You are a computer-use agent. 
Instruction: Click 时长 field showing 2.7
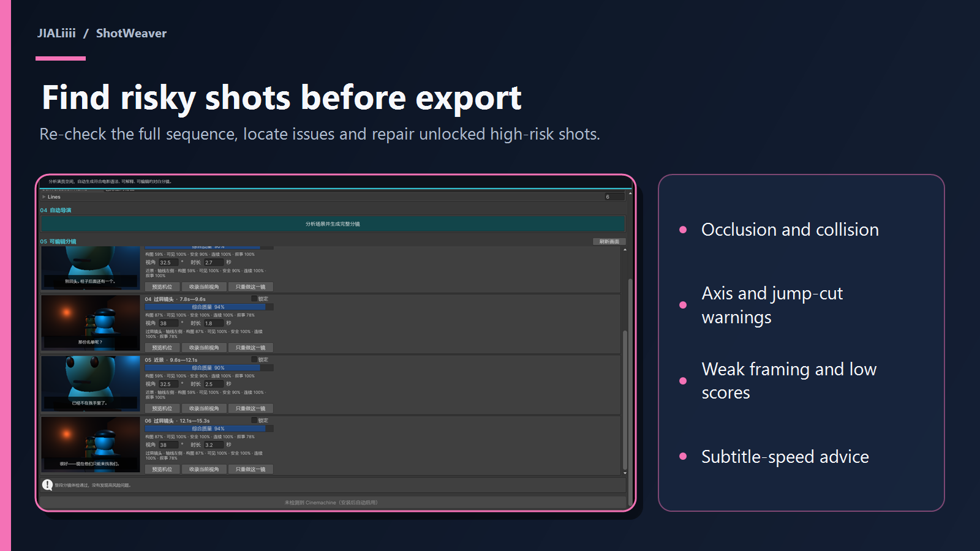[x=214, y=262]
